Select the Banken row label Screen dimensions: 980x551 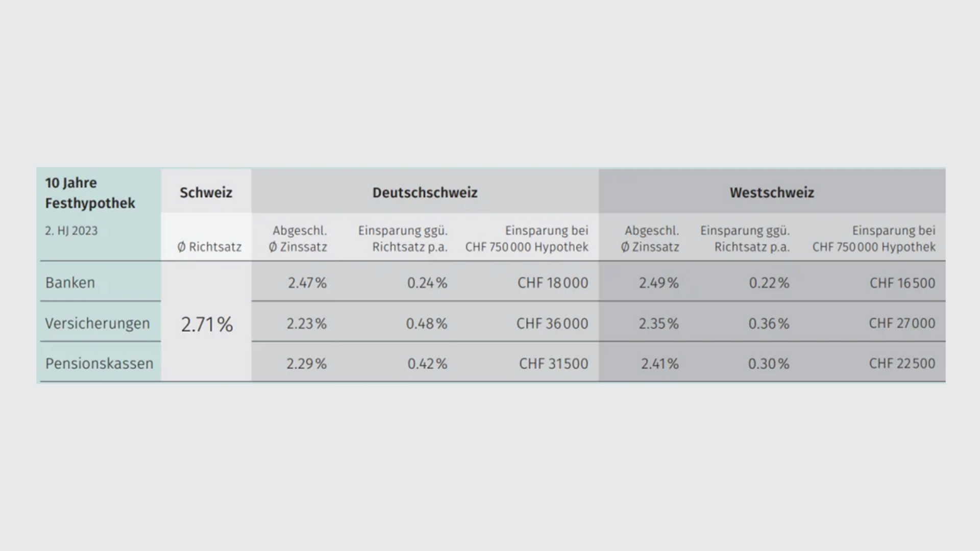click(x=70, y=282)
